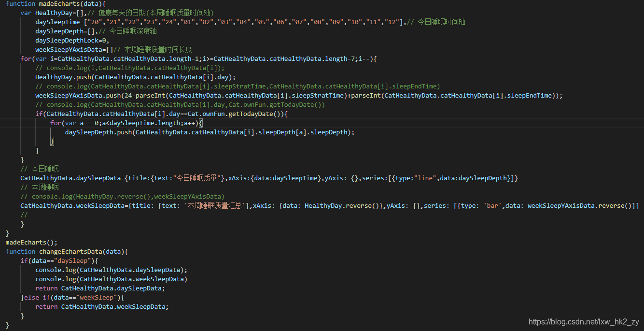Click the for loop with i-- condition
The width and height of the screenshot is (644, 331).
click(x=198, y=59)
